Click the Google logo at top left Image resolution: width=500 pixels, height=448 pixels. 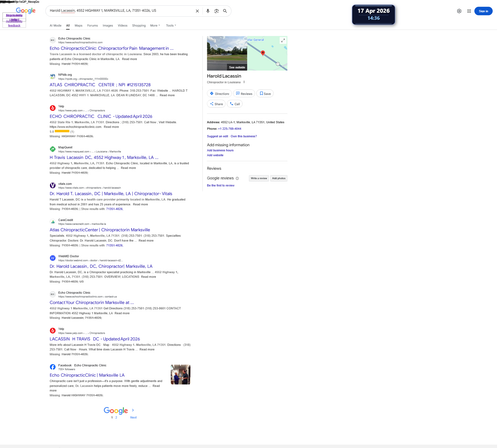pyautogui.click(x=26, y=10)
